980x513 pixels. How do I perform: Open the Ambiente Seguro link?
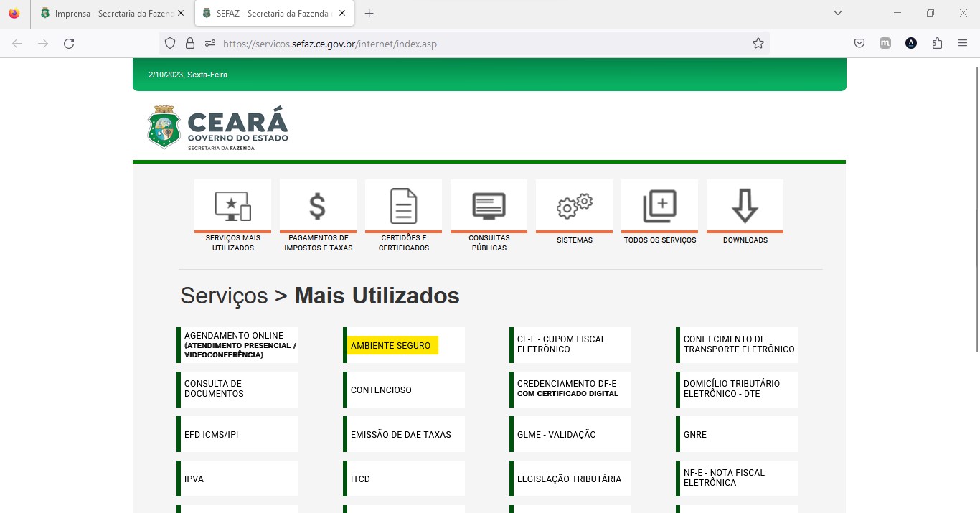click(391, 346)
